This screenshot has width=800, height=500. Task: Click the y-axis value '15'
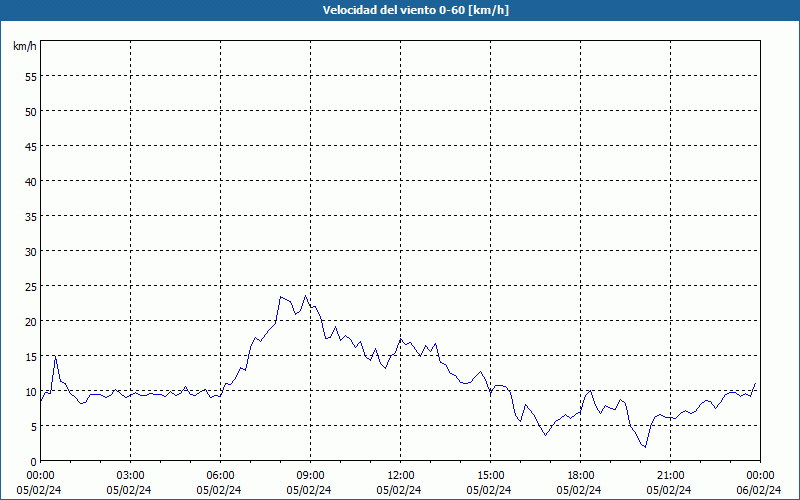31,357
